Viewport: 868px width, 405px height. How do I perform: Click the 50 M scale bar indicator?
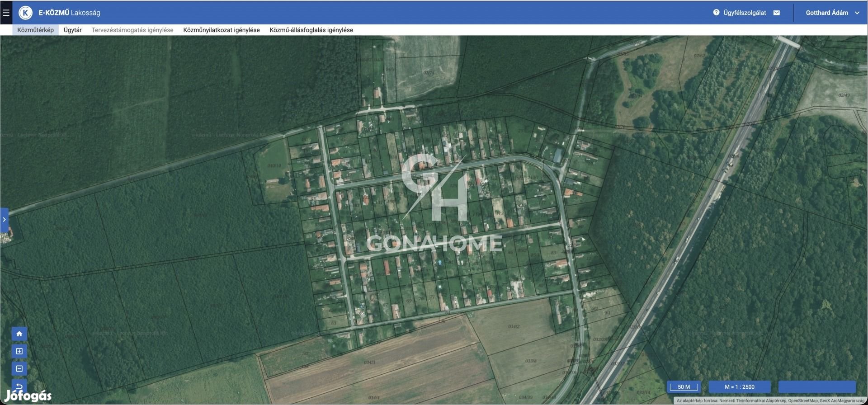tap(684, 386)
